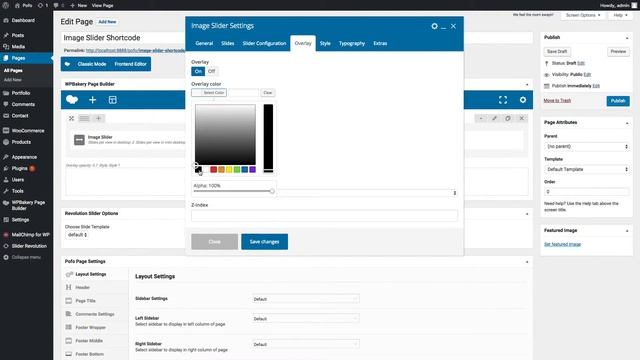Click the Alpha slider handle
This screenshot has width=640, height=360.
[x=272, y=191]
